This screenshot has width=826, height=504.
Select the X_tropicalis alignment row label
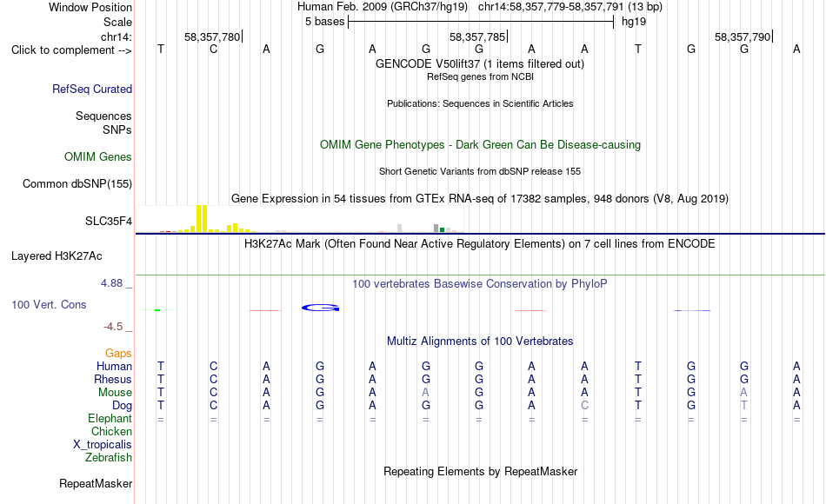pyautogui.click(x=103, y=445)
